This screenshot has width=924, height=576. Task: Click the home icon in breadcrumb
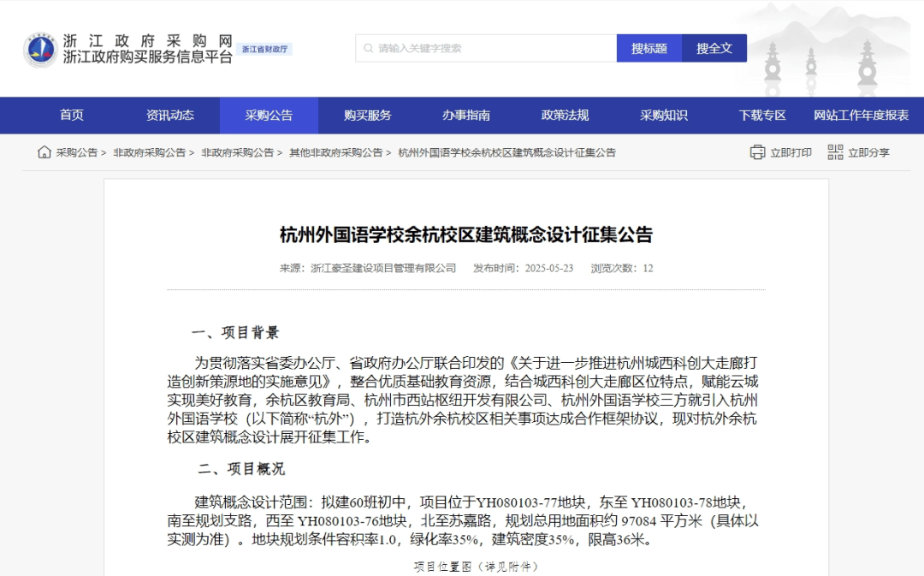tap(44, 152)
